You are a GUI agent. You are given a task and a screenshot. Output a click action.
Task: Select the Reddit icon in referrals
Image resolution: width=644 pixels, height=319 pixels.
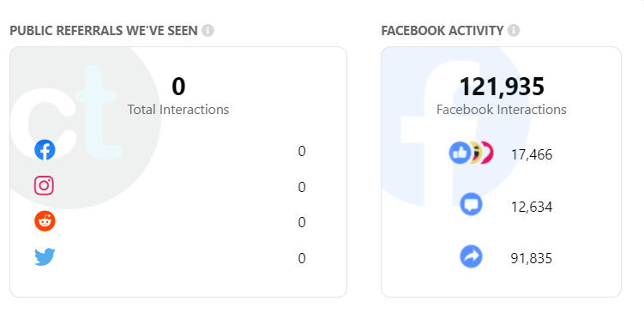click(x=45, y=222)
